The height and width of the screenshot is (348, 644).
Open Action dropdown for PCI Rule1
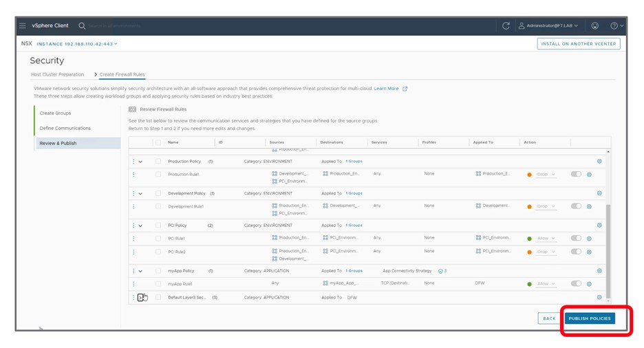(546, 239)
